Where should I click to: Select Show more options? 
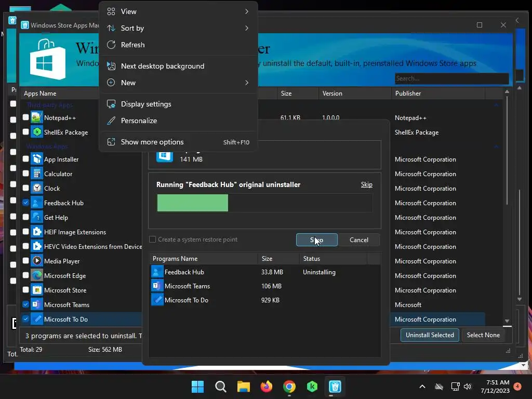[x=178, y=142]
